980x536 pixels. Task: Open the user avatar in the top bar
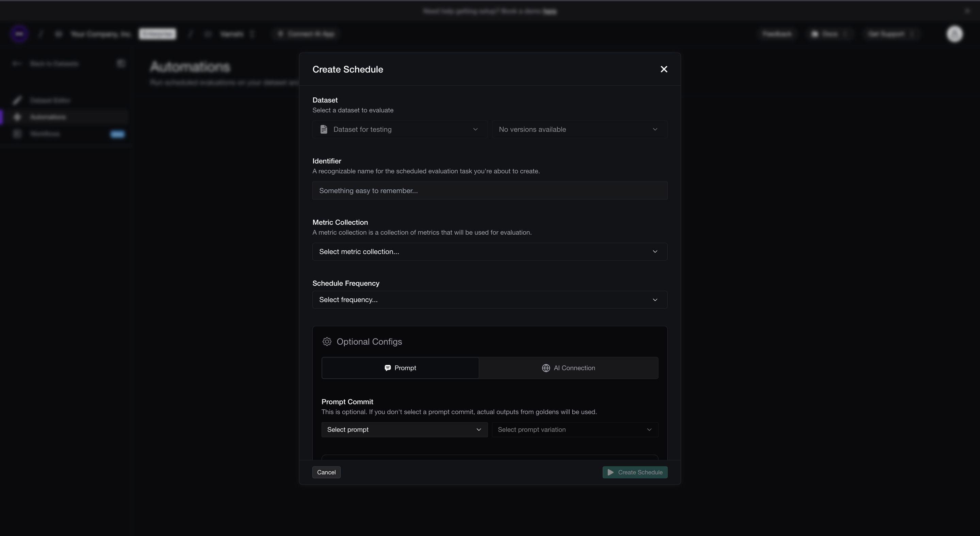click(954, 34)
